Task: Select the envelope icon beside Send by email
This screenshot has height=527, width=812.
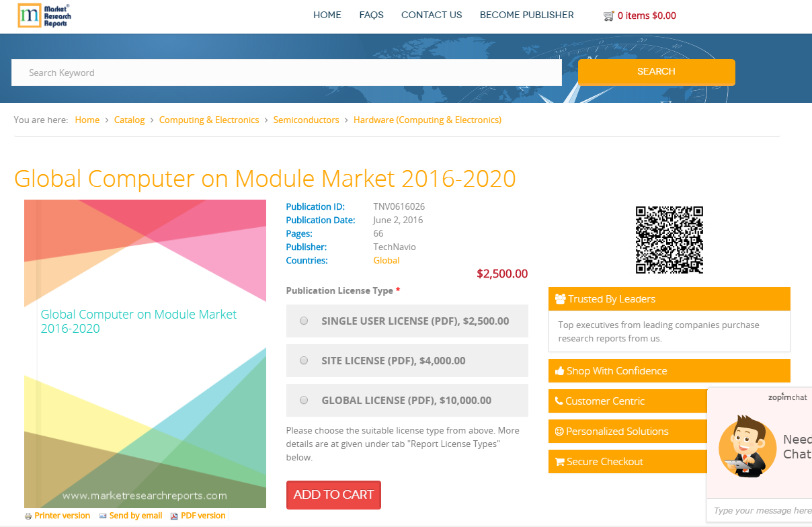Action: (x=103, y=516)
